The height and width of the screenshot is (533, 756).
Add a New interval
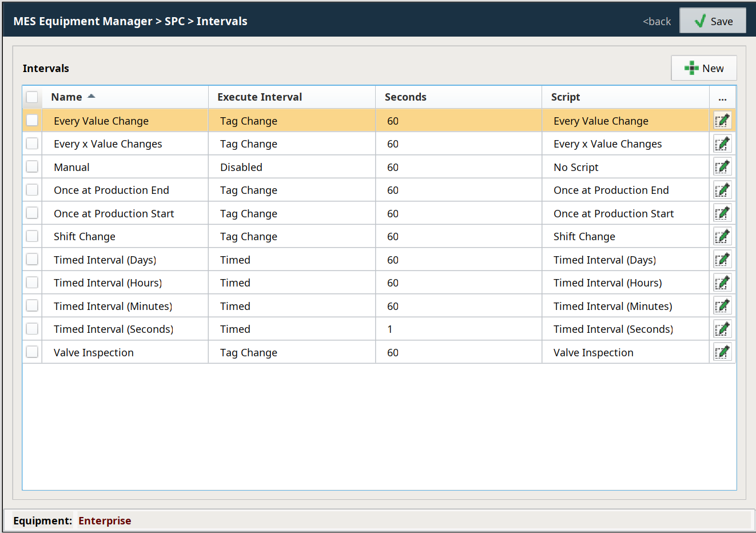click(703, 68)
